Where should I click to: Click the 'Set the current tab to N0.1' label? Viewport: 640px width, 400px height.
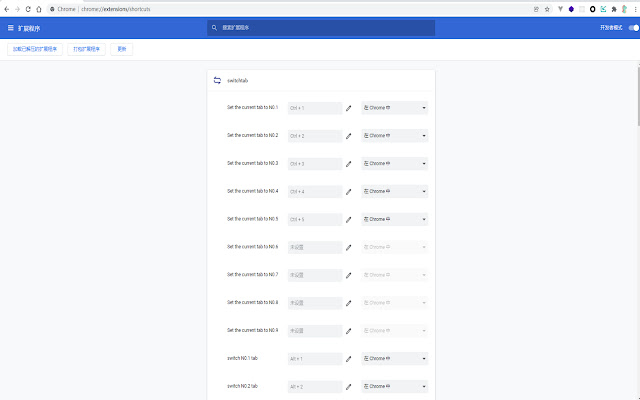coord(252,107)
